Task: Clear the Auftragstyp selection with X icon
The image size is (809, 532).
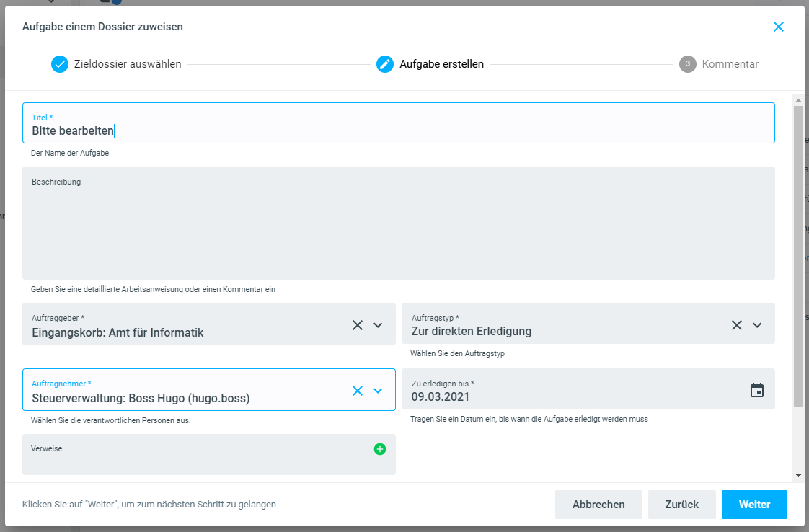Action: click(737, 325)
